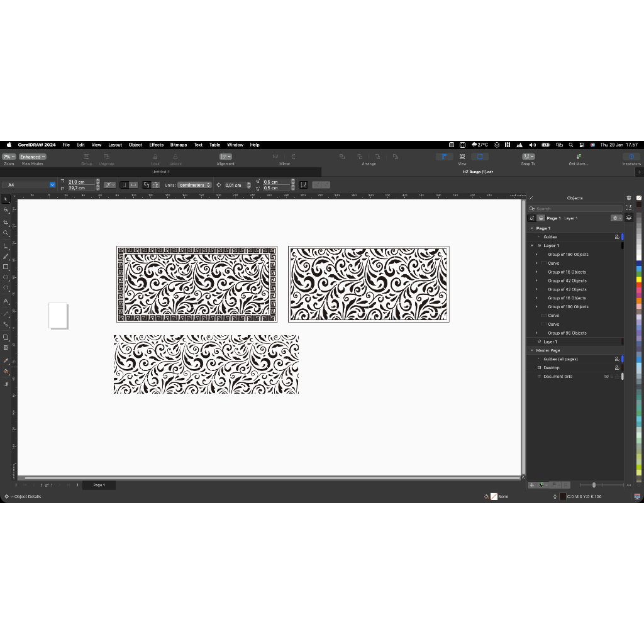Screen dimensions: 644x644
Task: Open the Objects panel options gear
Action: tap(615, 218)
